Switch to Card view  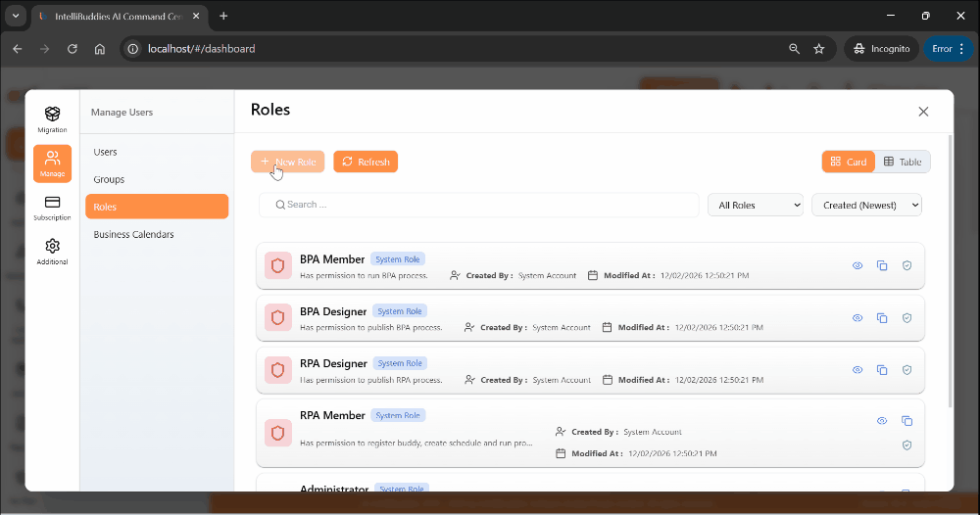[x=848, y=162]
